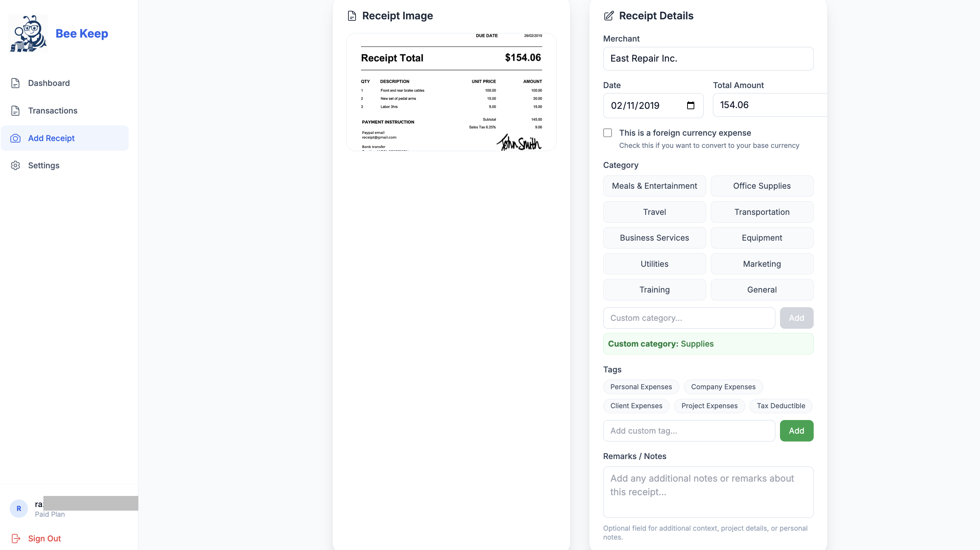Toggle the Company Expenses tag
Image resolution: width=980 pixels, height=550 pixels.
pos(723,387)
